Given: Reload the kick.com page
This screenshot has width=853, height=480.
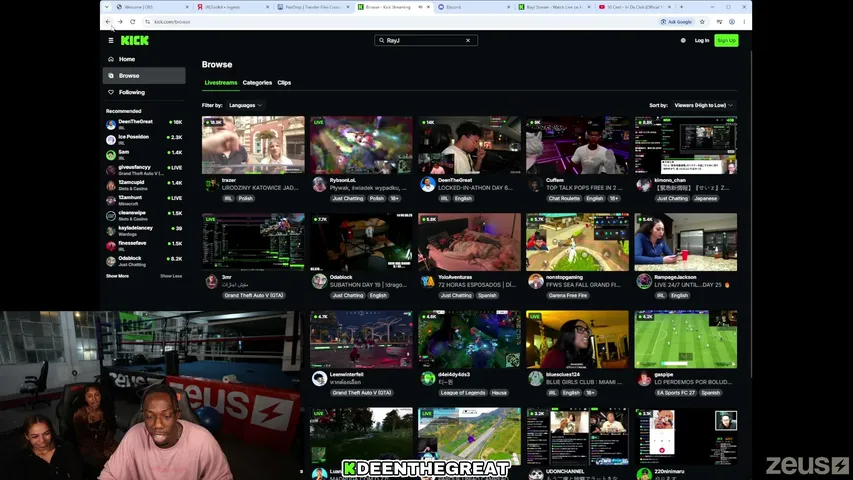Looking at the screenshot, I should [x=133, y=22].
